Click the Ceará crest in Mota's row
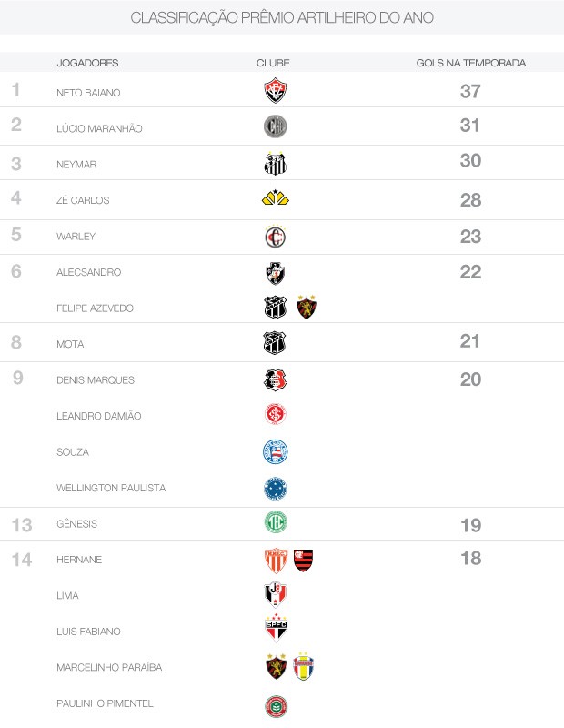 pyautogui.click(x=275, y=343)
